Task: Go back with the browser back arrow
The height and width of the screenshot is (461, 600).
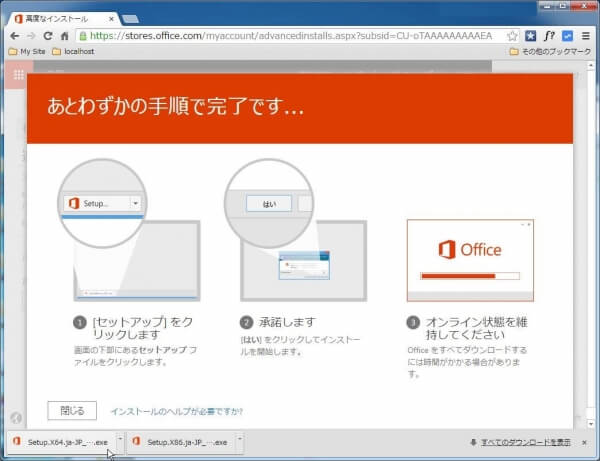Action: pyautogui.click(x=15, y=36)
